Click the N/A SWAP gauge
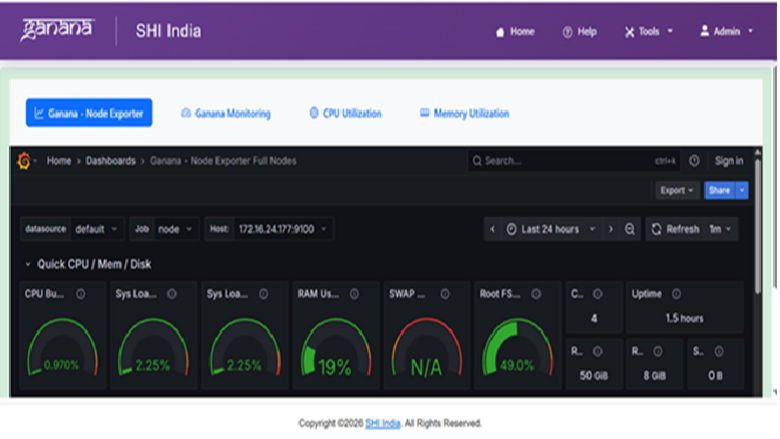The height and width of the screenshot is (439, 780). [x=427, y=348]
